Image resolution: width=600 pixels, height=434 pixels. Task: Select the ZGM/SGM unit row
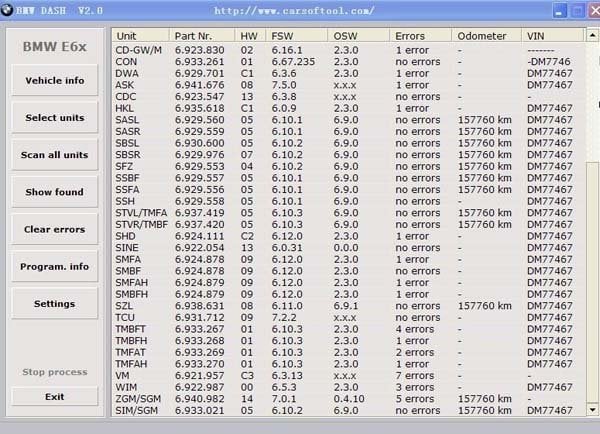[348, 399]
